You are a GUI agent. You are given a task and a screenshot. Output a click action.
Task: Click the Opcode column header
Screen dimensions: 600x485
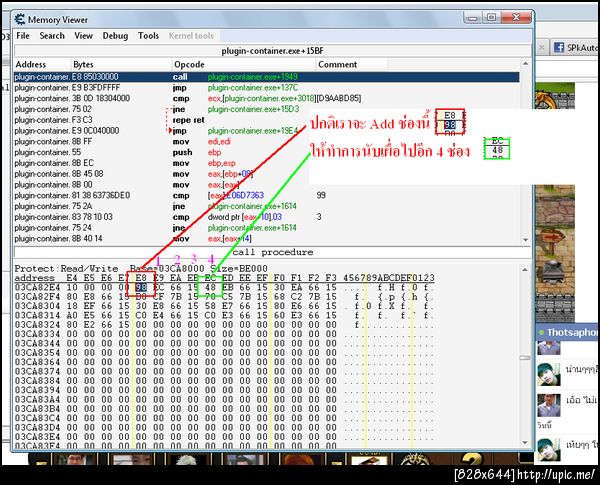point(244,65)
